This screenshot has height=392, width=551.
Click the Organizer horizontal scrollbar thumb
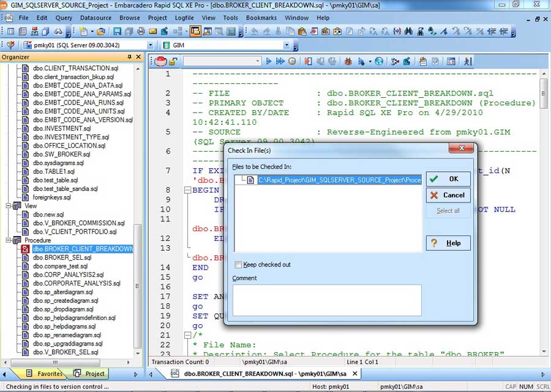[x=55, y=362]
